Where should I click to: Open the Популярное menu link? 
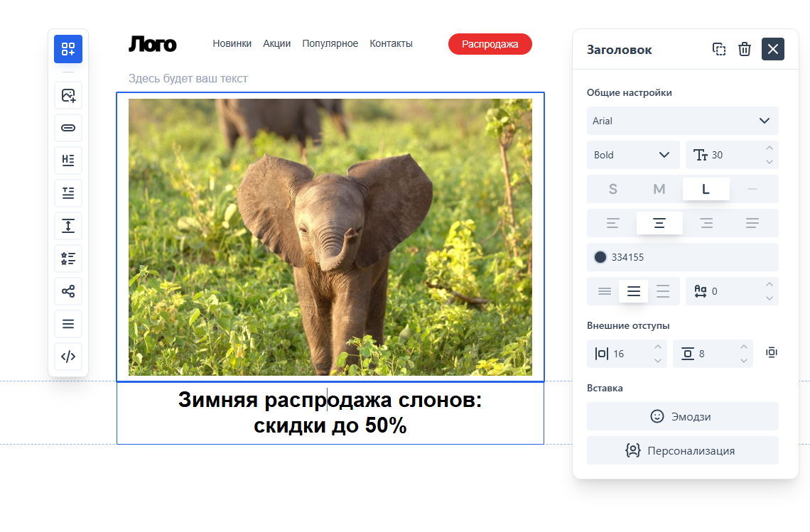(x=330, y=43)
